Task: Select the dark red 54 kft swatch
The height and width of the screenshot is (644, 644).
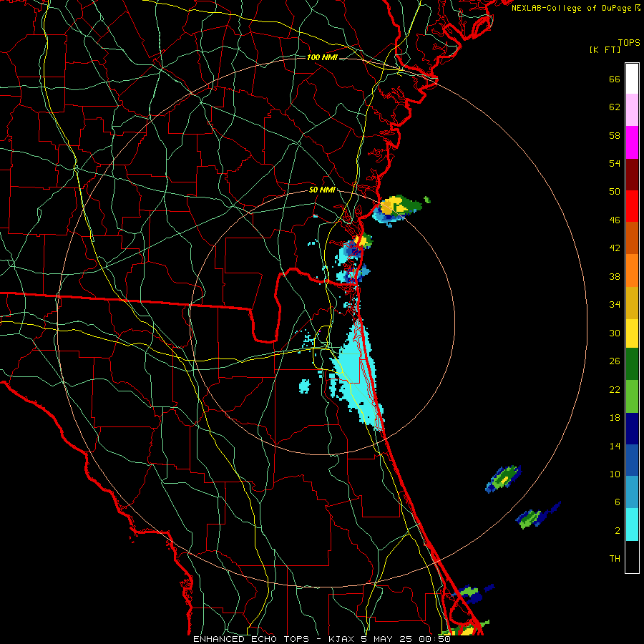Action: point(632,174)
